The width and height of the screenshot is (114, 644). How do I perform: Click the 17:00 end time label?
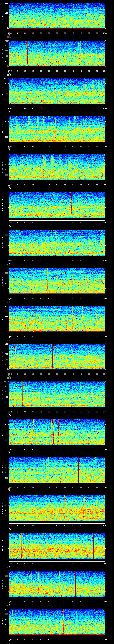tap(105, 33)
